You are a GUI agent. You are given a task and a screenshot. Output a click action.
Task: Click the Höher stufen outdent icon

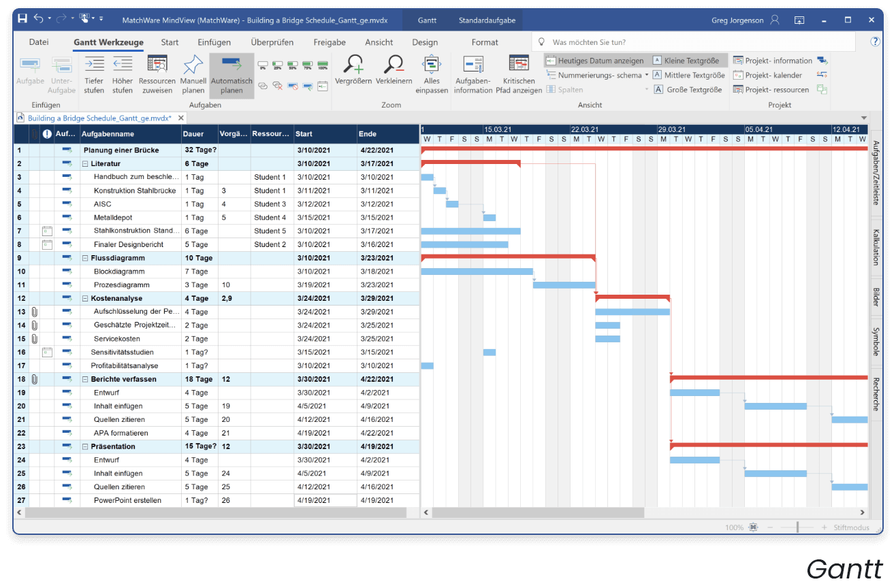[123, 65]
